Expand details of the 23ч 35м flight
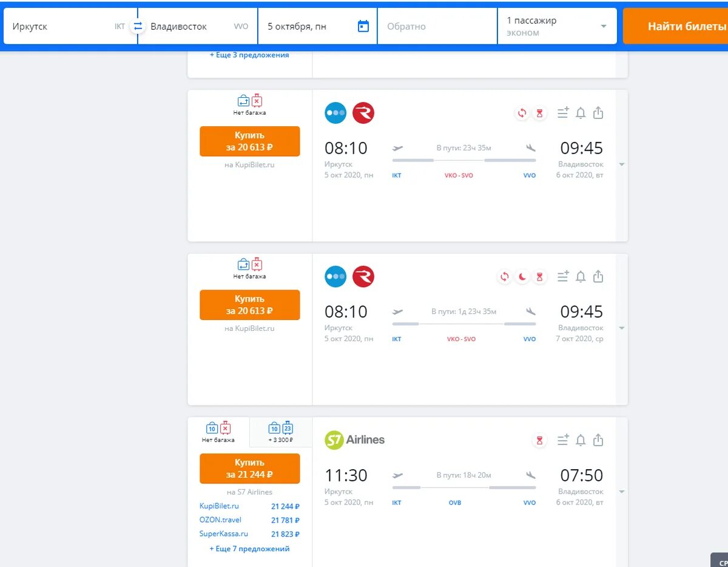 point(621,165)
